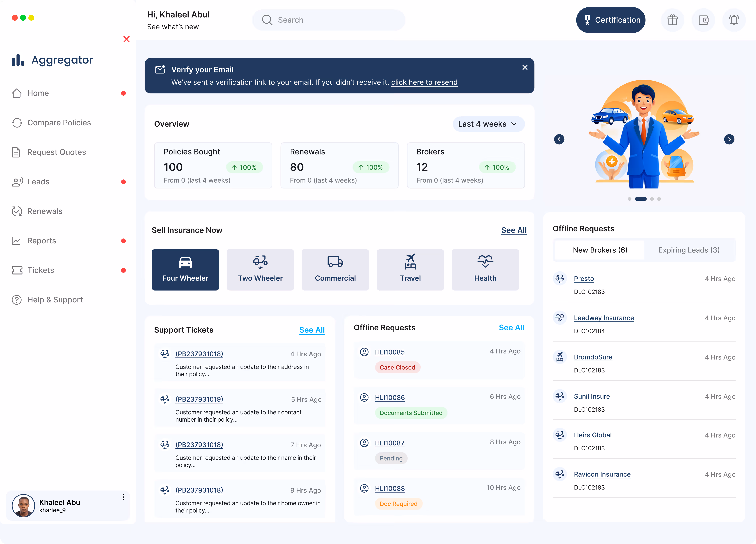Screen dimensions: 756x544
Task: Open request HLI10086
Action: pos(390,397)
